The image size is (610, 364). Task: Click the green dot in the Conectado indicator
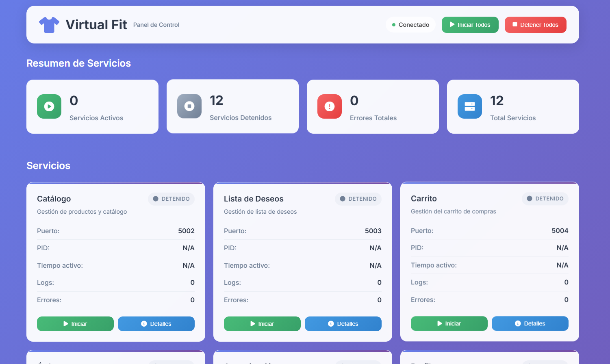click(394, 25)
